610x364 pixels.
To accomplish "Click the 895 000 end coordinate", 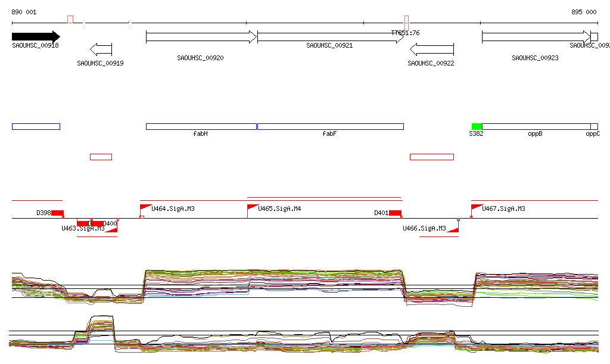I will (584, 12).
